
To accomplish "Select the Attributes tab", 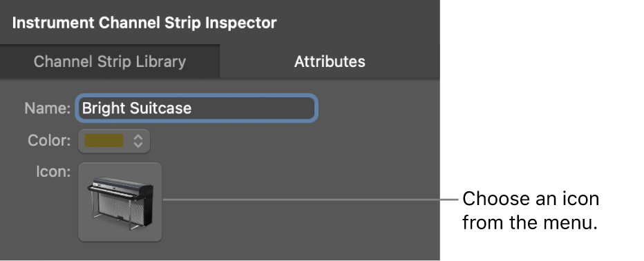I will coord(330,61).
